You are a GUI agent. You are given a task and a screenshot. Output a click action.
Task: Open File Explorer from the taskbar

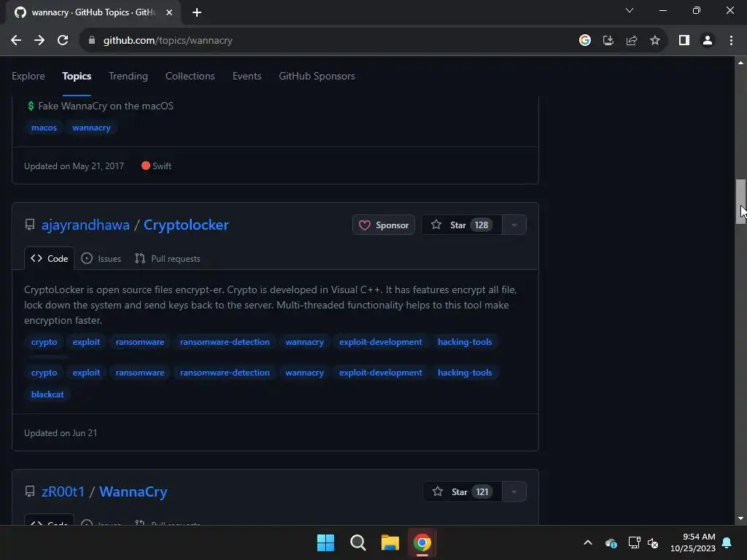[x=390, y=542]
